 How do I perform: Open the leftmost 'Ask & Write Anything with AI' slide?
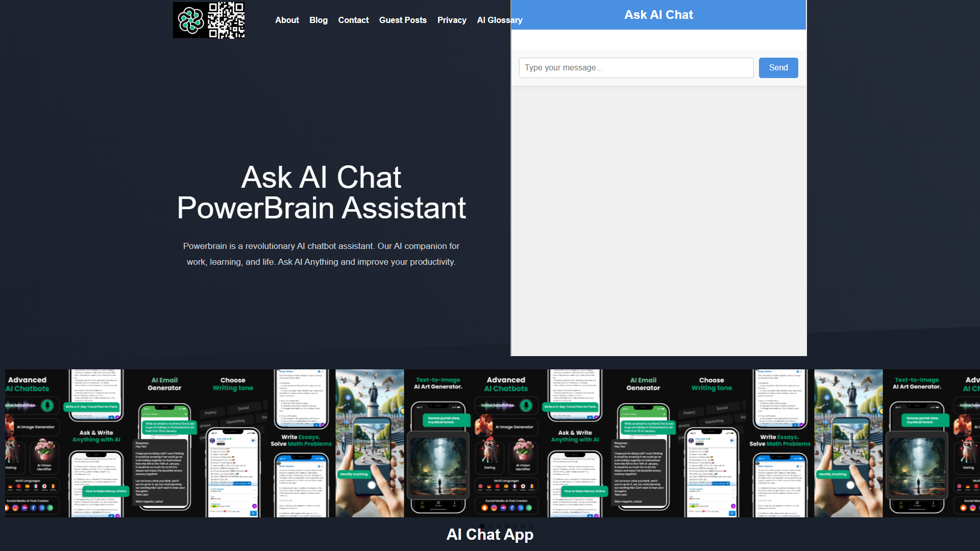[x=96, y=443]
